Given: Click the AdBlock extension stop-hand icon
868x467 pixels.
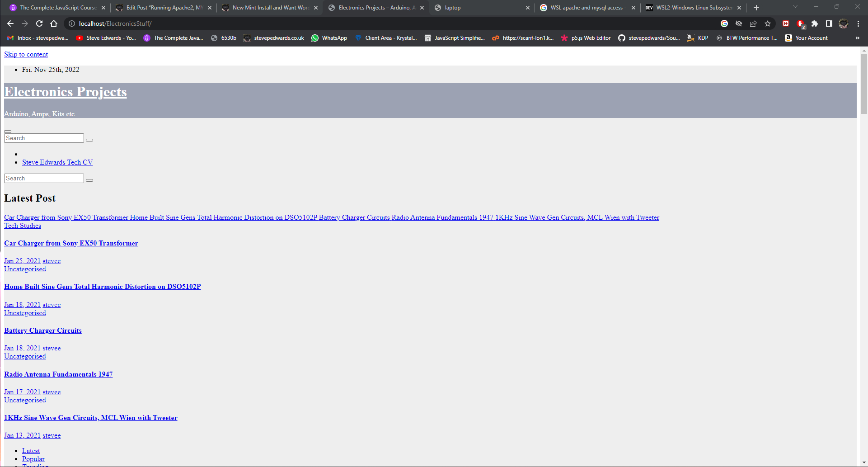Looking at the screenshot, I should point(800,24).
